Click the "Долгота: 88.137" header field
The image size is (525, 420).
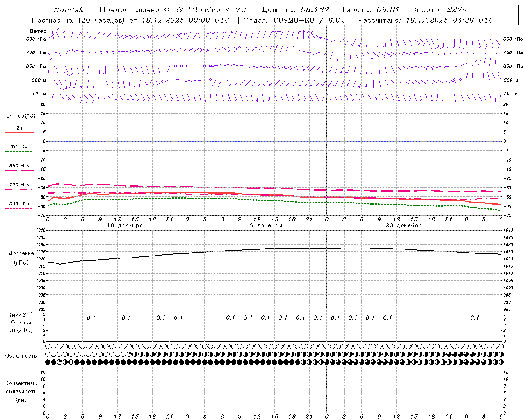[x=295, y=10]
